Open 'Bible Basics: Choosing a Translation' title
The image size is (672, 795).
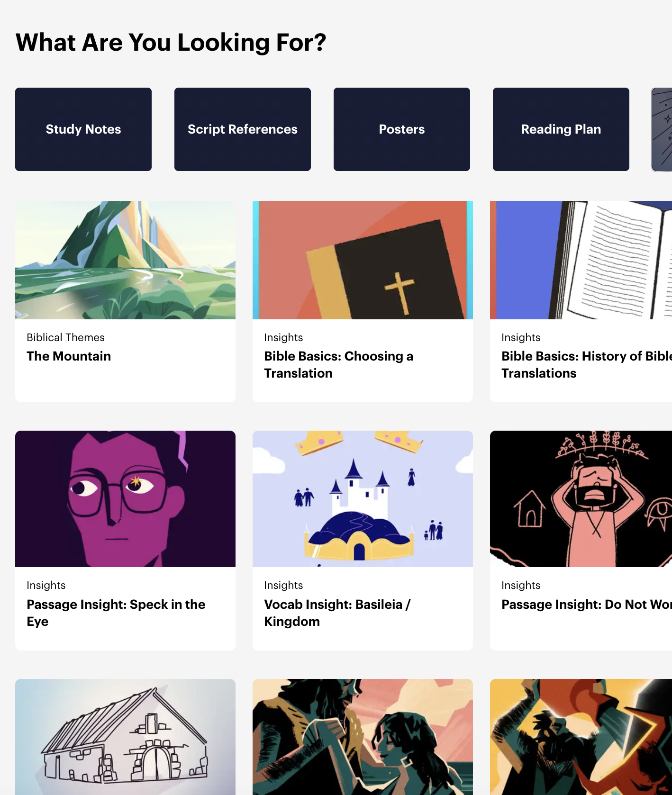click(x=338, y=365)
